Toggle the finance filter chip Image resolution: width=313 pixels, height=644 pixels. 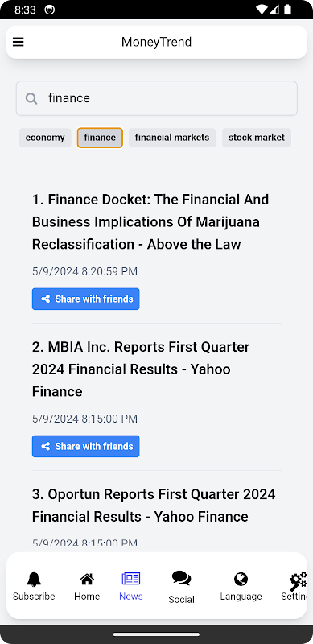click(x=100, y=138)
